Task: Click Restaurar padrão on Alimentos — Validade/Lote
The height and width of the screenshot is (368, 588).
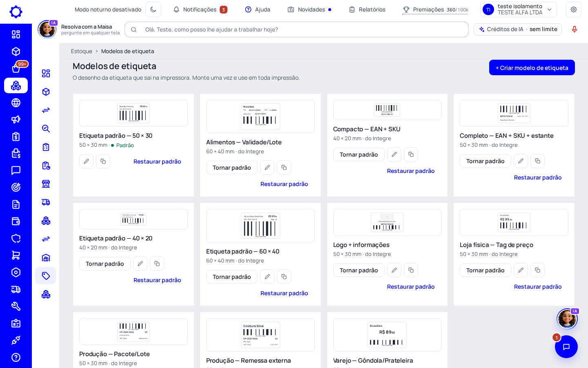Action: point(284,184)
